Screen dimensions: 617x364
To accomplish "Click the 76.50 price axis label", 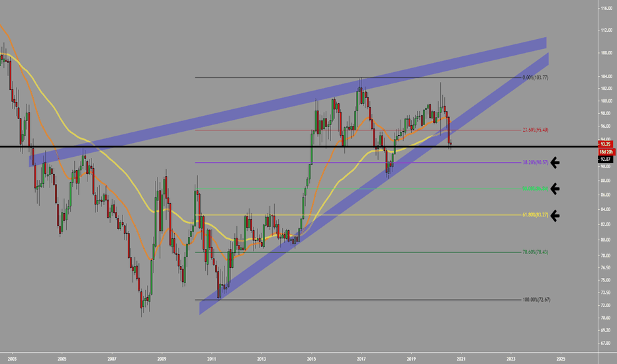I will tap(606, 267).
